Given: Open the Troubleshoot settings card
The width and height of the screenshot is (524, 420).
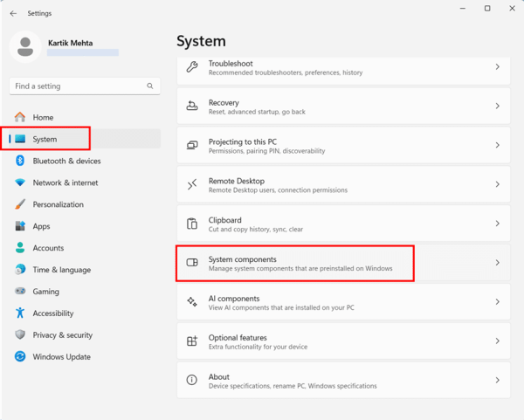Looking at the screenshot, I should 343,71.
